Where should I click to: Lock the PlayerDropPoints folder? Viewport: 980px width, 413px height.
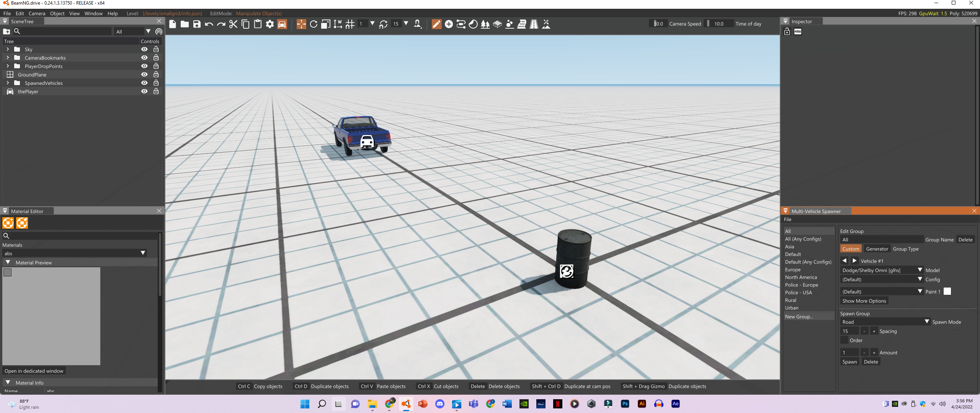point(156,66)
